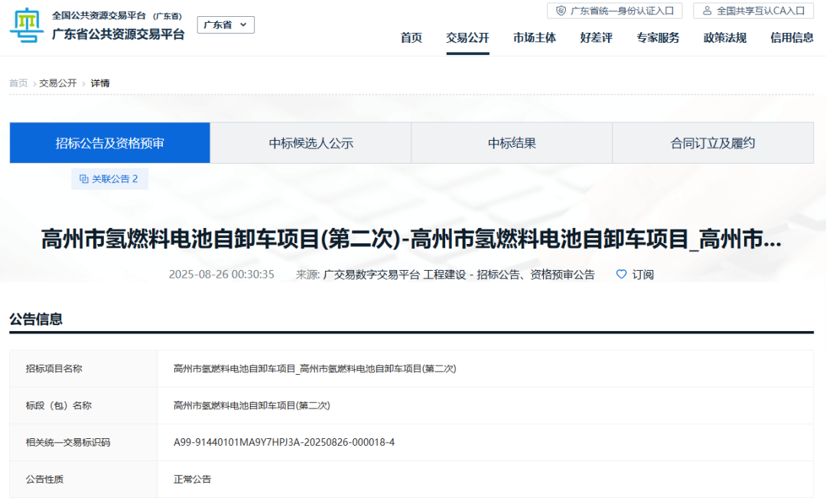The image size is (826, 504).
Task: Open the 专家服务 navigation menu
Action: (659, 37)
